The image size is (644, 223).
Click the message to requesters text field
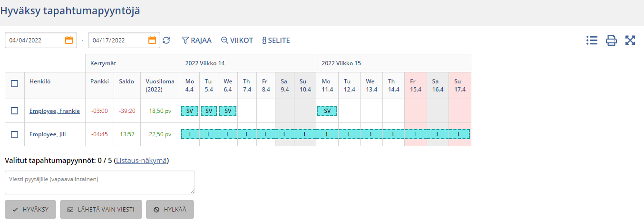tap(100, 182)
